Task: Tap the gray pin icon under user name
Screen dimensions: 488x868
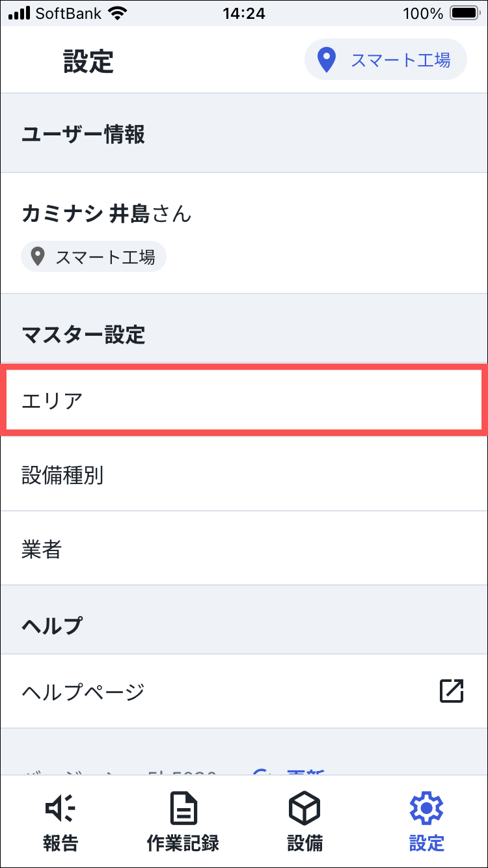Action: [x=38, y=257]
